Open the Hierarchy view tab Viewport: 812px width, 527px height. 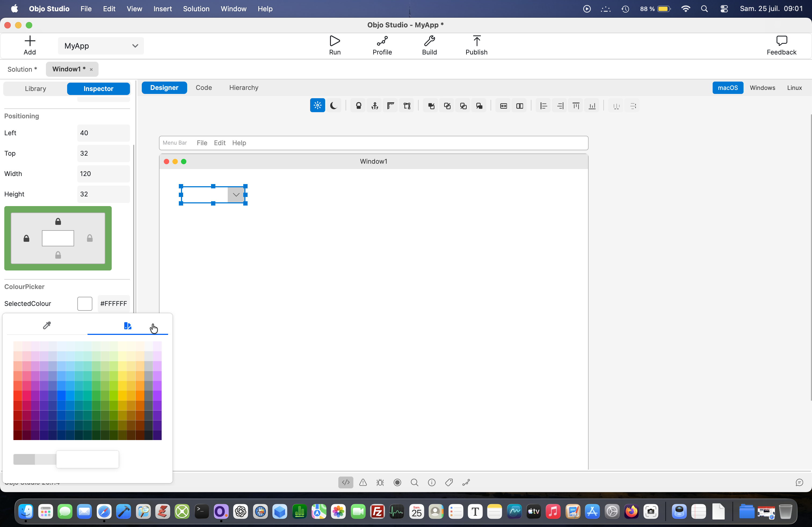[x=244, y=87]
